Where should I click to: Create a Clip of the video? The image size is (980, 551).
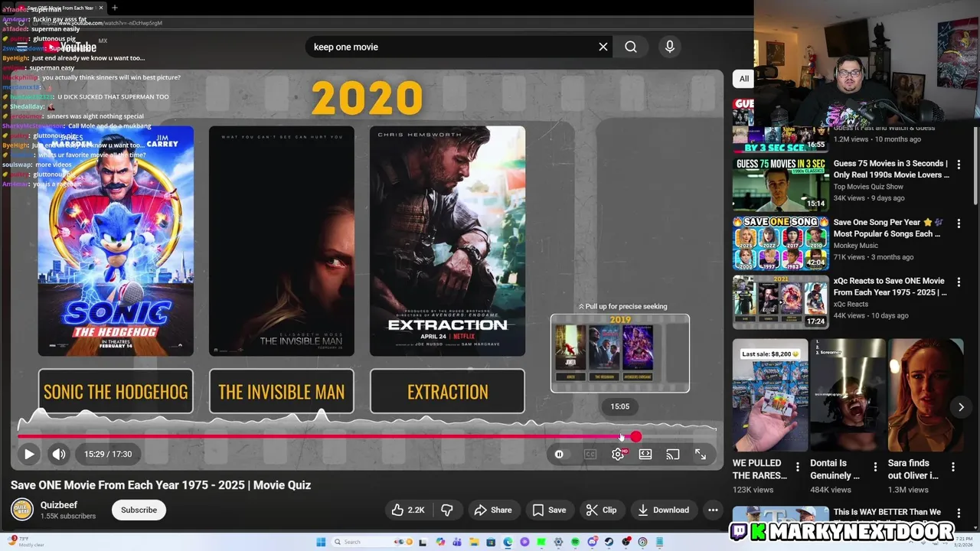[x=601, y=510]
